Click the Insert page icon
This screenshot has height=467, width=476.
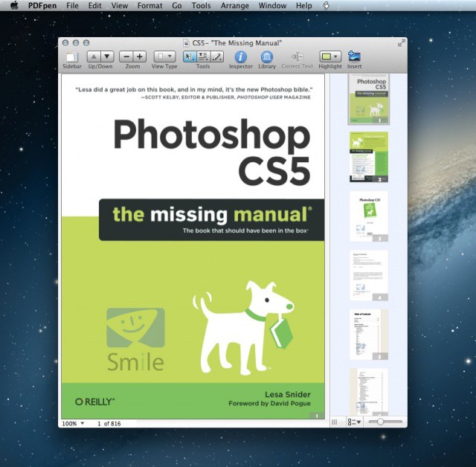[x=354, y=57]
